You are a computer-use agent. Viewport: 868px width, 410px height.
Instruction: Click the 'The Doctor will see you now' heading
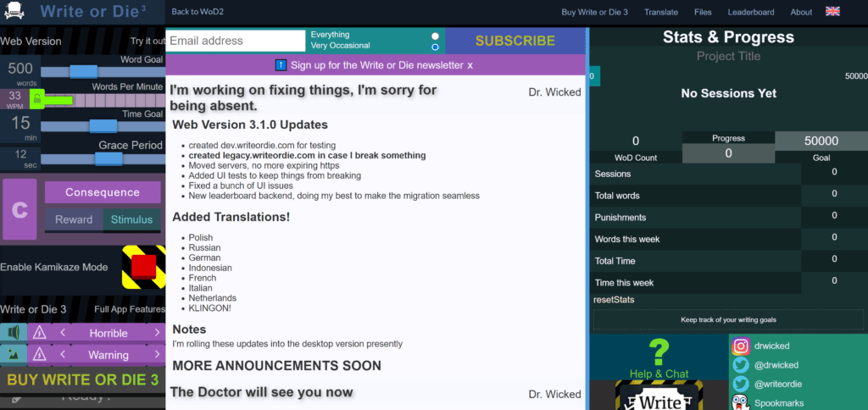tap(261, 392)
